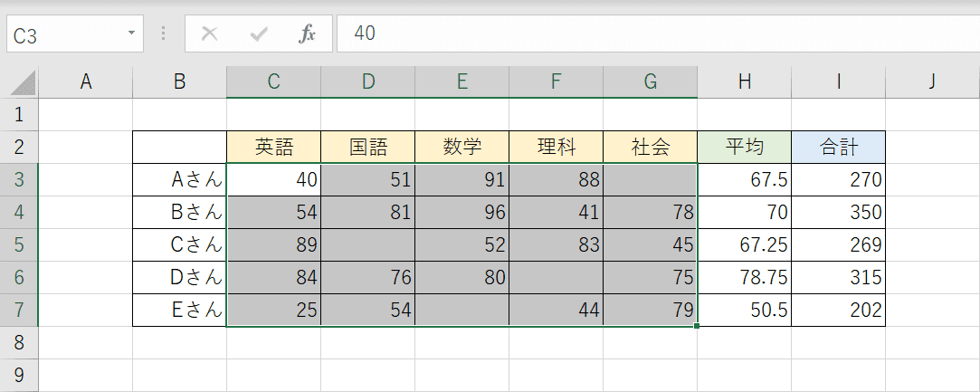Select column C header
The height and width of the screenshot is (392, 980).
click(274, 81)
